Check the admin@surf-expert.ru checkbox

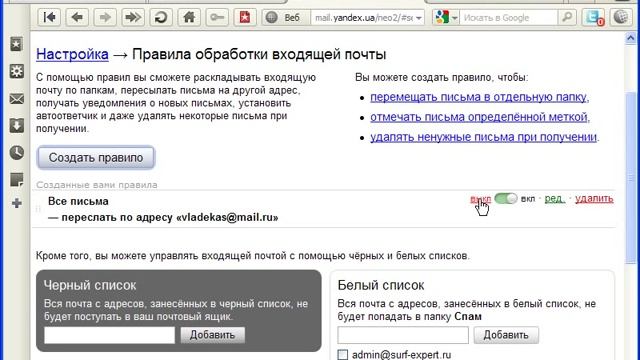pyautogui.click(x=343, y=355)
